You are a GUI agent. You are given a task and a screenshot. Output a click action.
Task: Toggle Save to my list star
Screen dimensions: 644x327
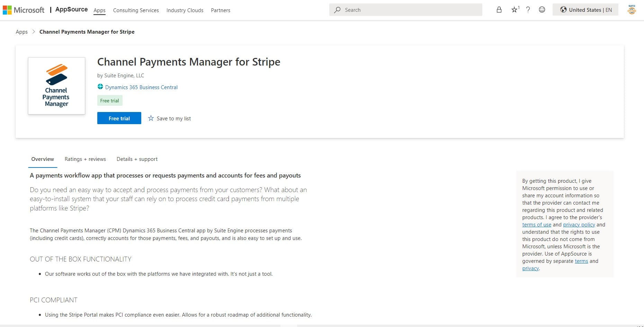(x=151, y=118)
